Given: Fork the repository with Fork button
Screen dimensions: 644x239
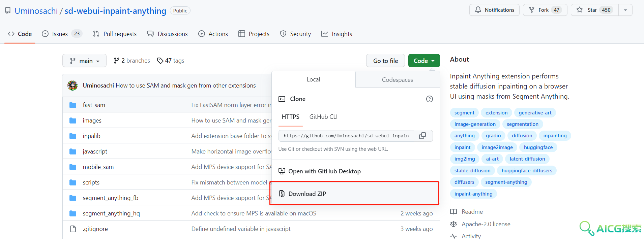Looking at the screenshot, I should tap(545, 10).
